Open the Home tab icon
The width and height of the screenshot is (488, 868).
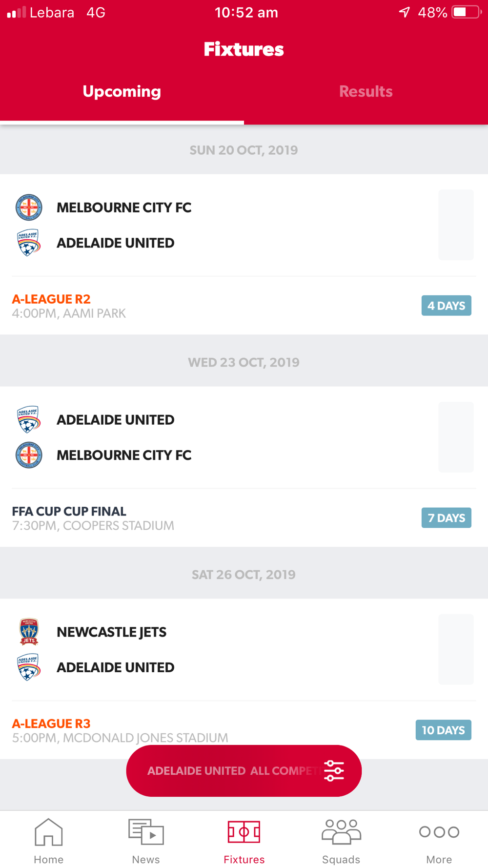[49, 832]
